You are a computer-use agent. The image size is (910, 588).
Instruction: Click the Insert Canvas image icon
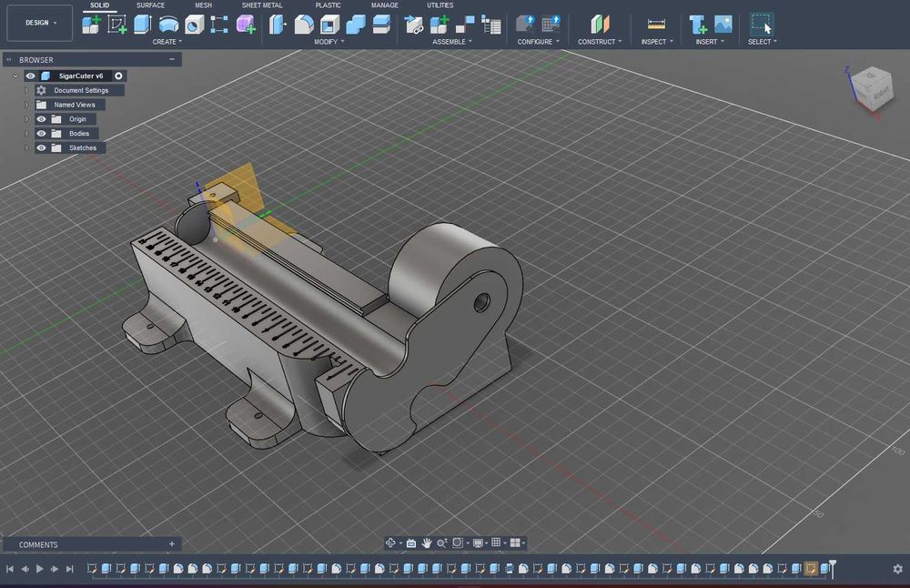[723, 25]
